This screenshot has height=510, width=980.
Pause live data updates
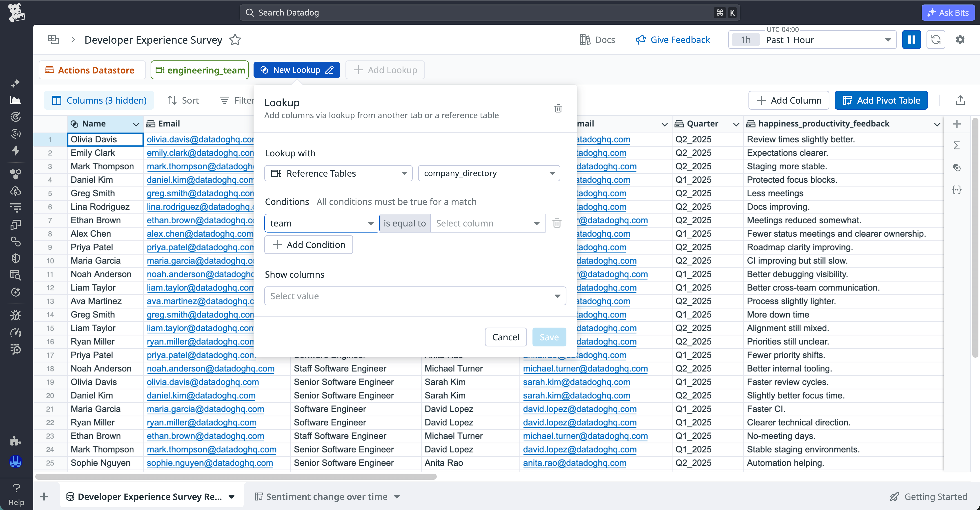(x=911, y=40)
